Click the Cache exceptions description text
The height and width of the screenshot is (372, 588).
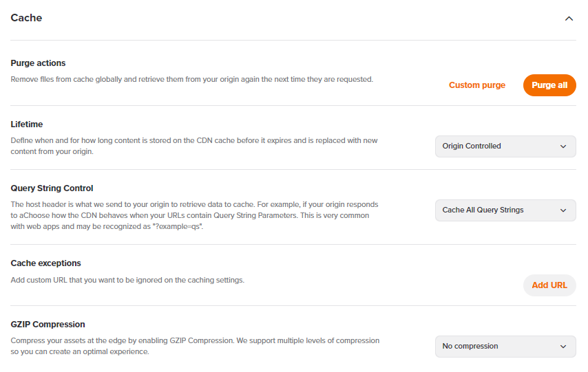[127, 280]
